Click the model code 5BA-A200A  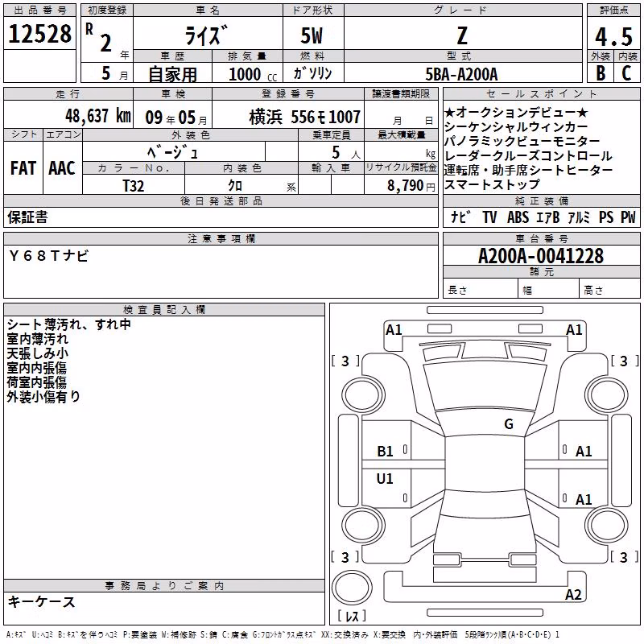pos(461,74)
